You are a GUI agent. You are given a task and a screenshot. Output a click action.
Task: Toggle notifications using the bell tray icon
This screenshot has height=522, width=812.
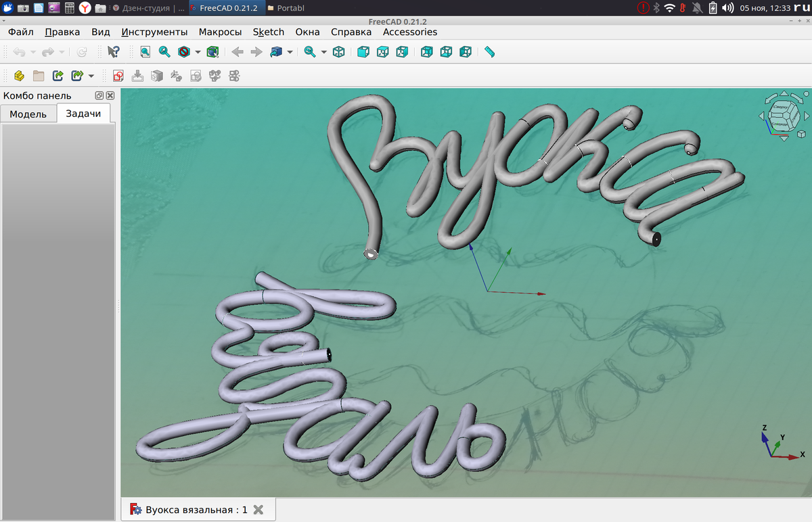tap(697, 8)
